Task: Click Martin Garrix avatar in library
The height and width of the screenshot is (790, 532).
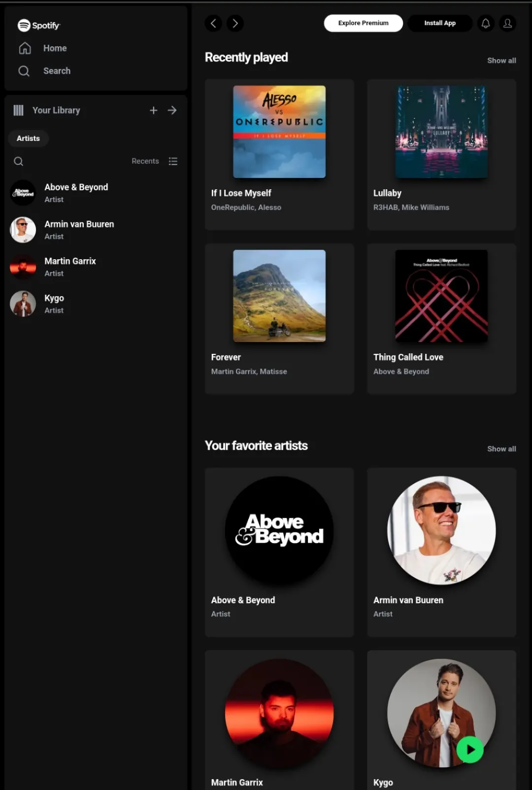Action: pos(23,267)
